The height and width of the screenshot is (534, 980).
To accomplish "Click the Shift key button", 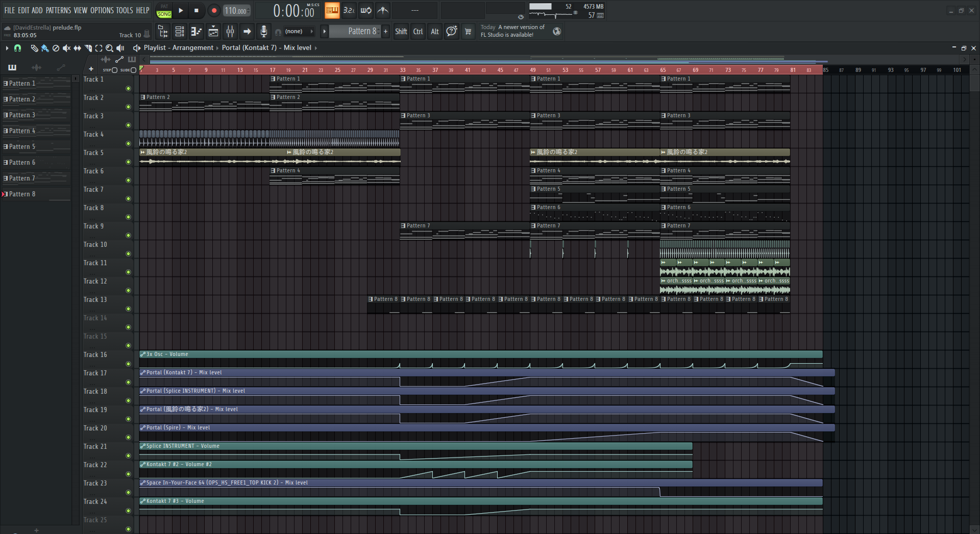I will click(x=401, y=32).
